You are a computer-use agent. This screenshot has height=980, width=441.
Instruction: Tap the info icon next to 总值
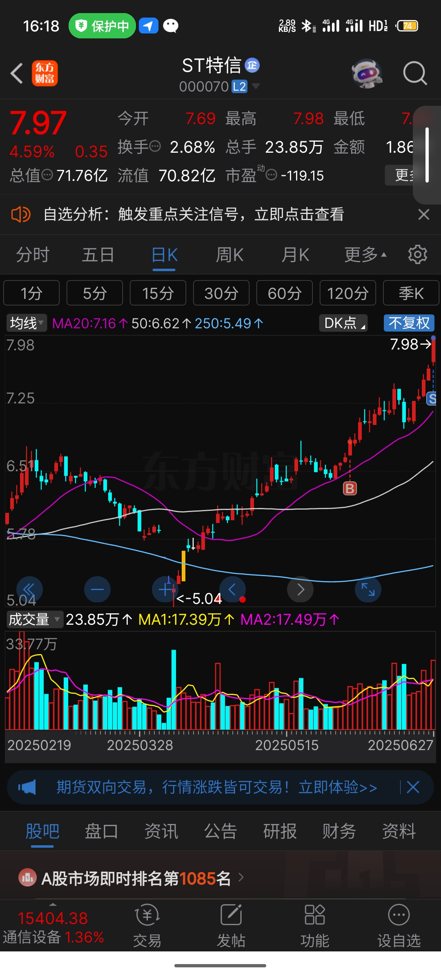coord(47,175)
